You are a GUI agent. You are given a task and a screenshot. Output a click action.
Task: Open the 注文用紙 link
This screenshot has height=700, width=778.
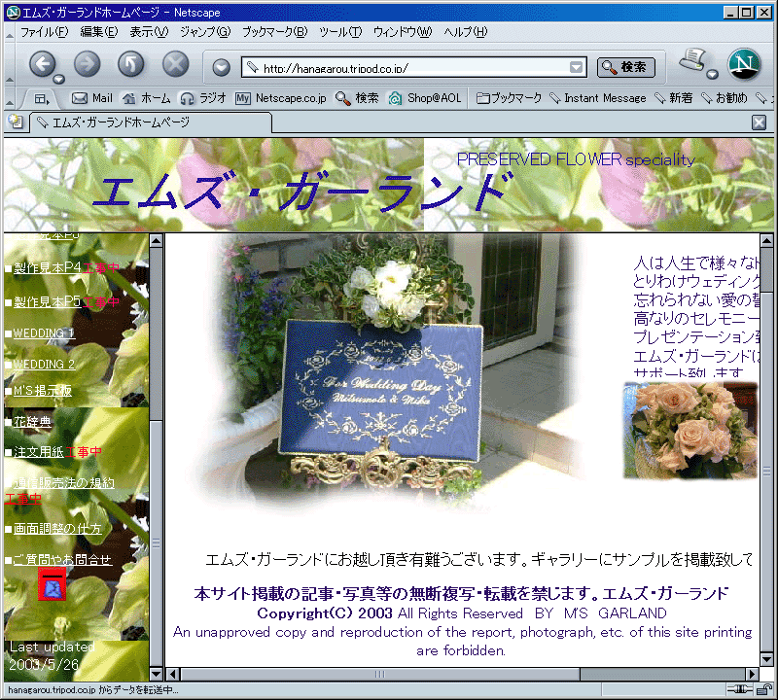[39, 452]
